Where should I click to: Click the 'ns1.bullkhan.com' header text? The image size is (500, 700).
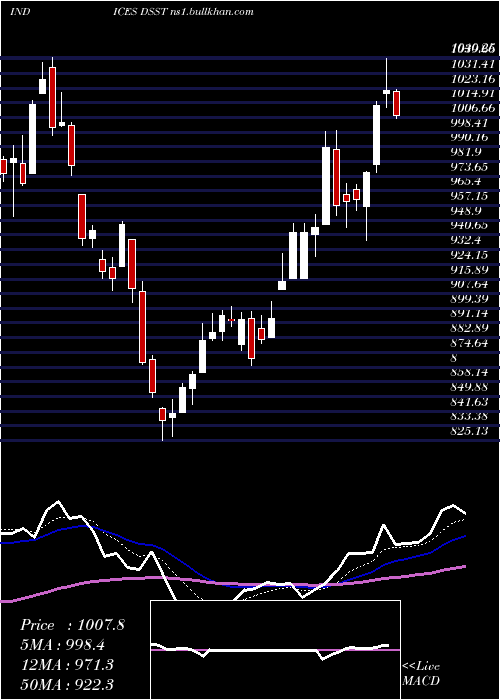212,11
